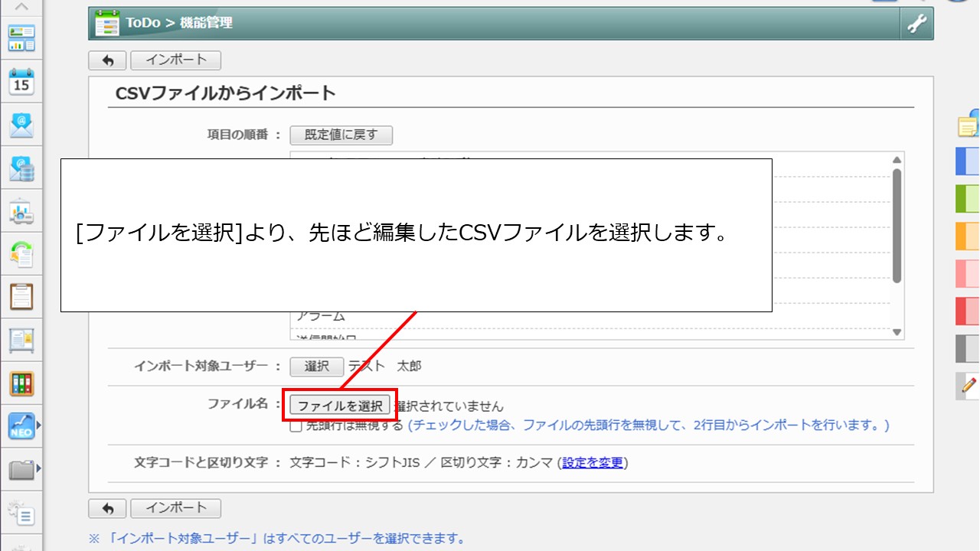Click the bottom インポート button

click(x=175, y=508)
